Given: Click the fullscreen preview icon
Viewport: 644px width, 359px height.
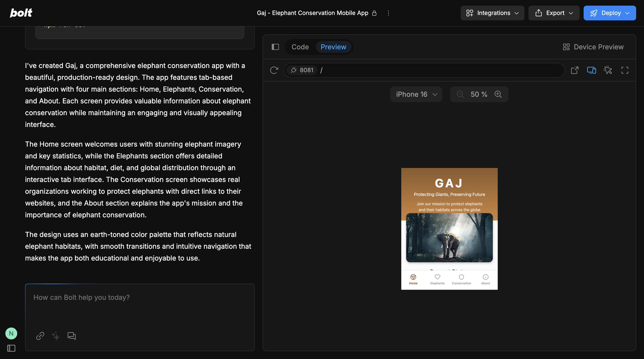Looking at the screenshot, I should [x=625, y=70].
